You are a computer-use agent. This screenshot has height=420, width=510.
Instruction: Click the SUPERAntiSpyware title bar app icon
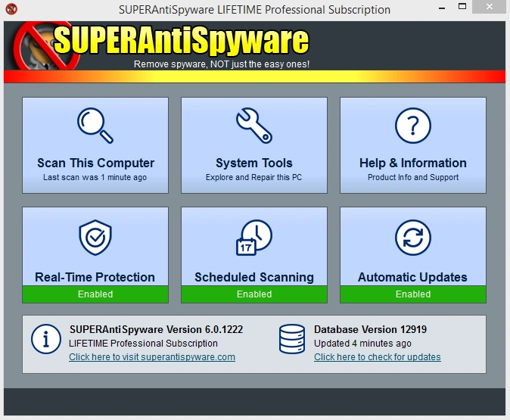pos(11,9)
